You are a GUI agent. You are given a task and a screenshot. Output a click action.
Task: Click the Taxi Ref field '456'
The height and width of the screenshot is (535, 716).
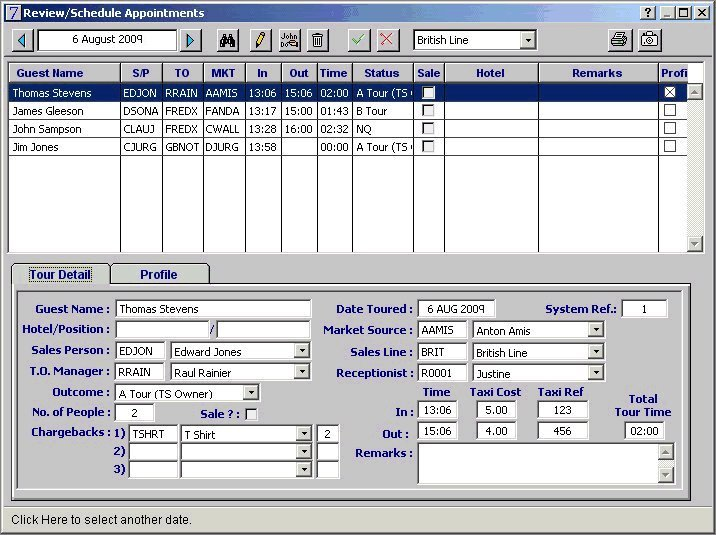(563, 431)
